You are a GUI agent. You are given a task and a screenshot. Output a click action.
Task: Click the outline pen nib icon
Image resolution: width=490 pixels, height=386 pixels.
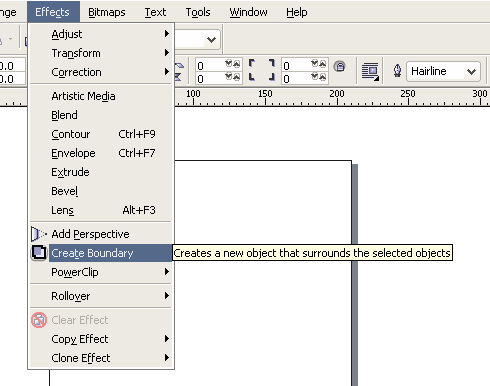(397, 71)
